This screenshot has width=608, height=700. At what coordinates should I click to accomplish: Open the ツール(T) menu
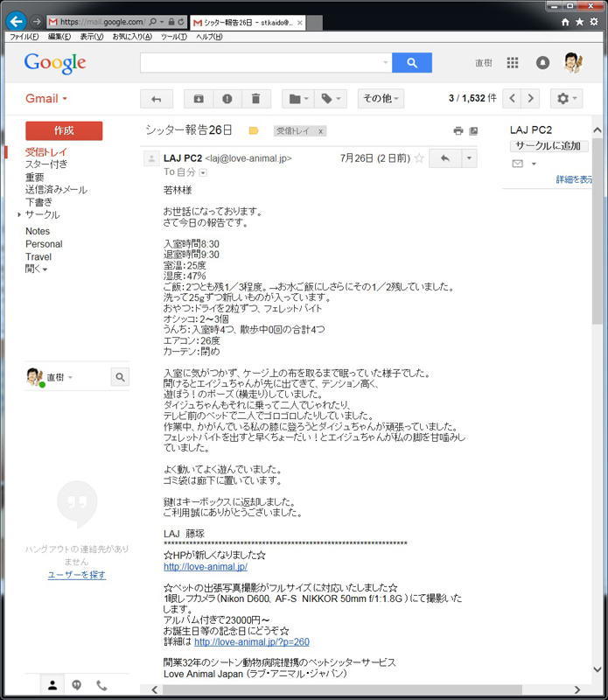tap(174, 37)
